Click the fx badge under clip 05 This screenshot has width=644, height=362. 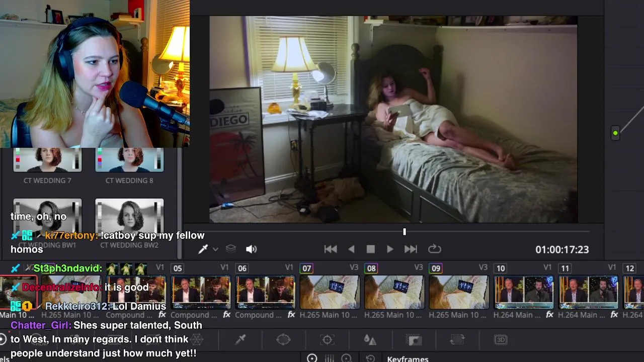[x=226, y=315]
